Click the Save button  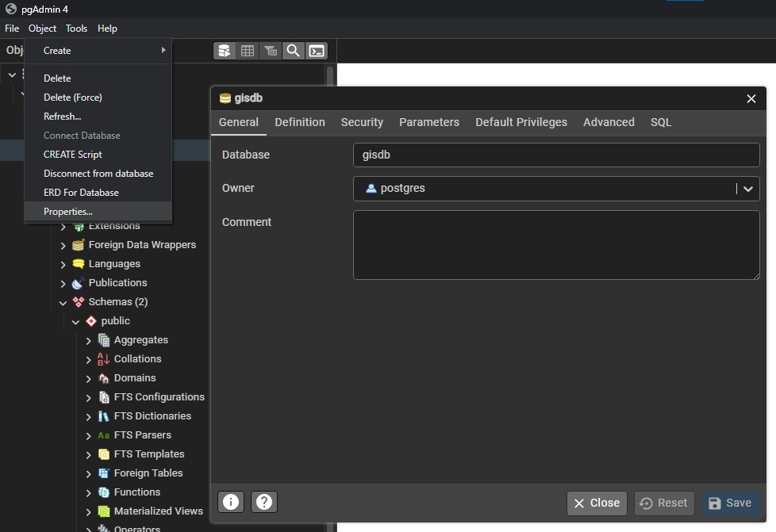[731, 503]
